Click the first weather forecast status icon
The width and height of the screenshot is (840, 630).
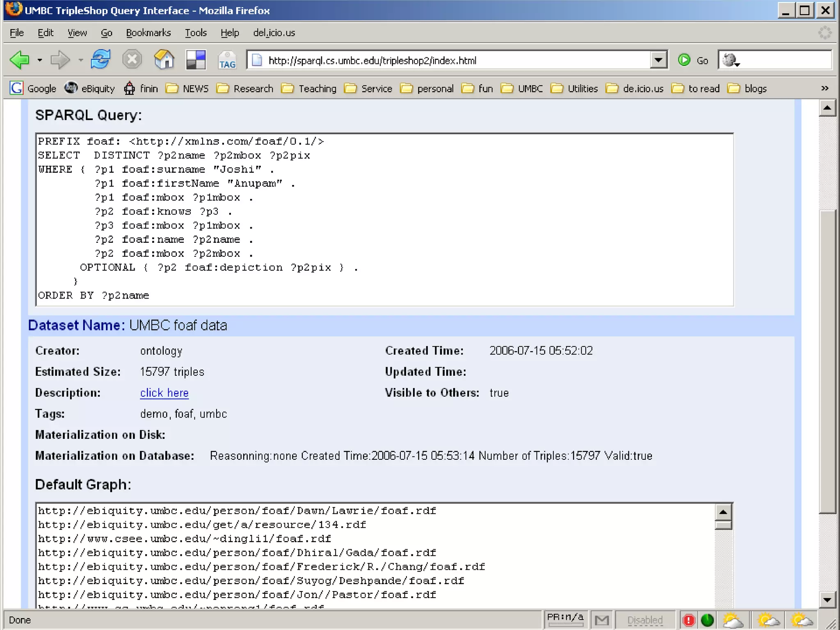click(733, 620)
